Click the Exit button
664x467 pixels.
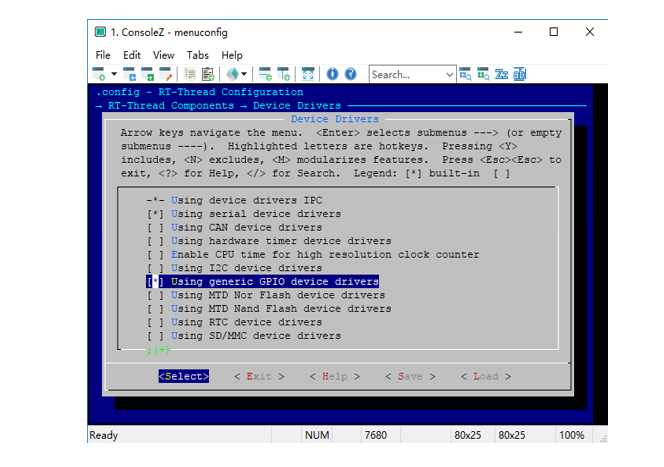point(259,376)
